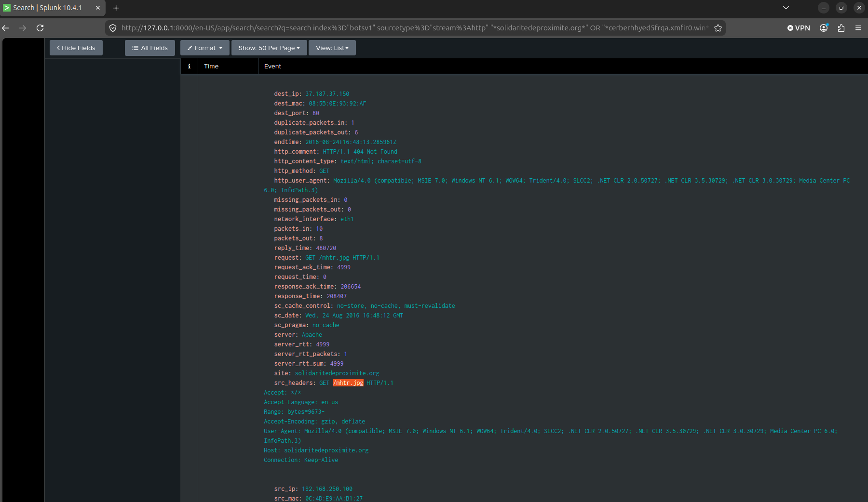Click the info column header icon
Image resolution: width=868 pixels, height=502 pixels.
coord(189,66)
